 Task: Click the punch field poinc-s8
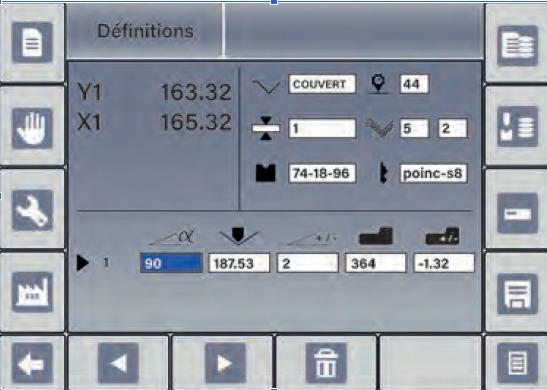pyautogui.click(x=433, y=173)
